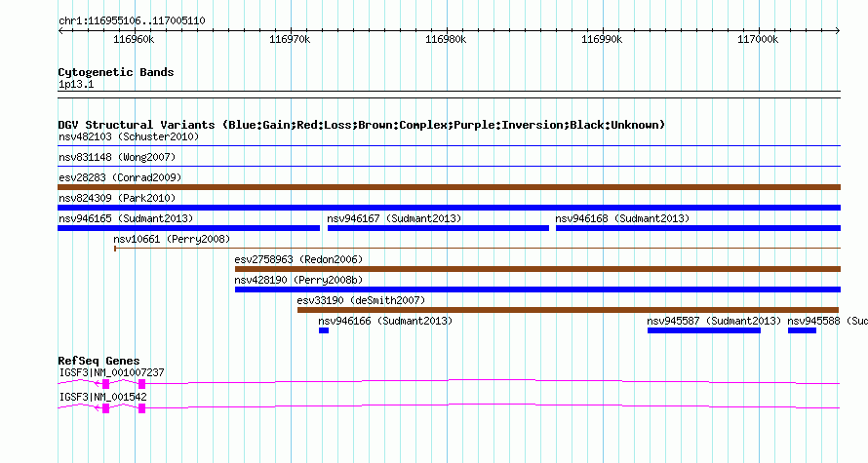Click the brown esv28283 variant bar
Image resolution: width=868 pixels, height=463 pixels.
click(449, 187)
